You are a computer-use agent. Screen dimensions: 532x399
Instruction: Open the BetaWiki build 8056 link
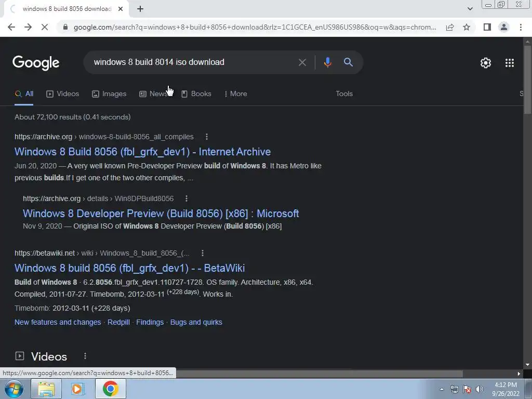pyautogui.click(x=129, y=268)
